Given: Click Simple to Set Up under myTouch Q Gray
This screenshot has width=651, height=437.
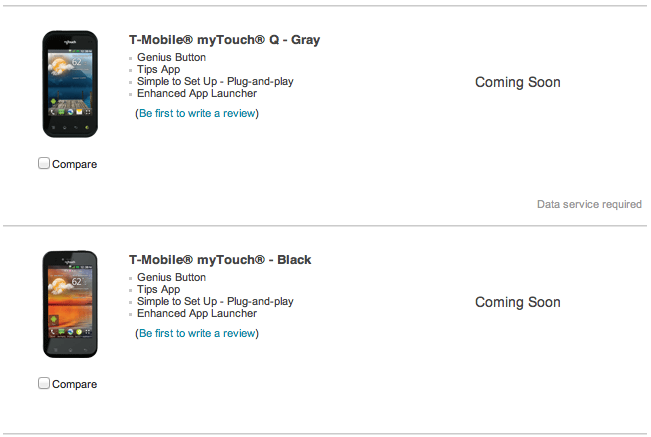Looking at the screenshot, I should 215,81.
